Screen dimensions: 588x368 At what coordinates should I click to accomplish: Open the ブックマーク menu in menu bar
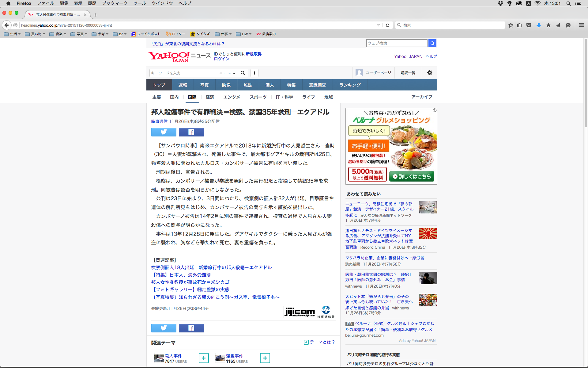115,3
